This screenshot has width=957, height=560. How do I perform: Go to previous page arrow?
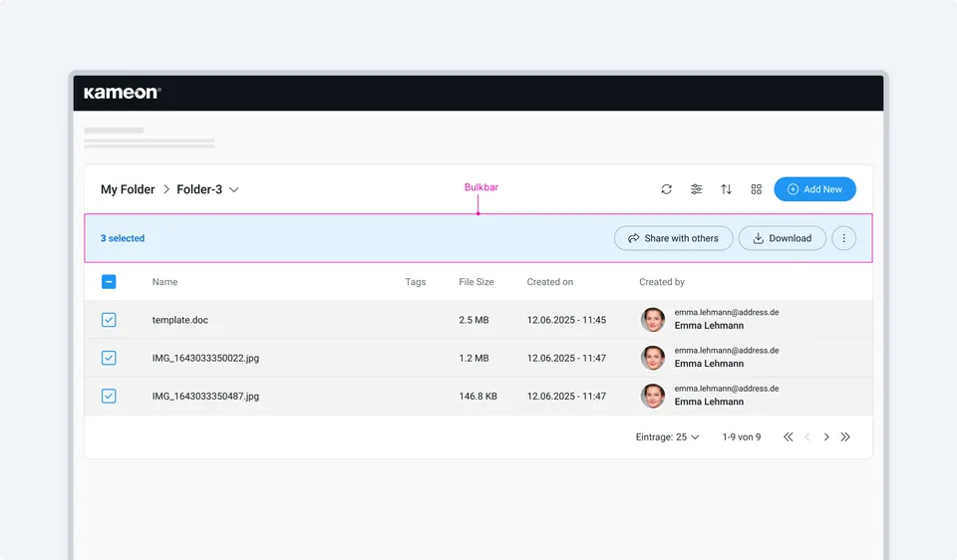(806, 436)
